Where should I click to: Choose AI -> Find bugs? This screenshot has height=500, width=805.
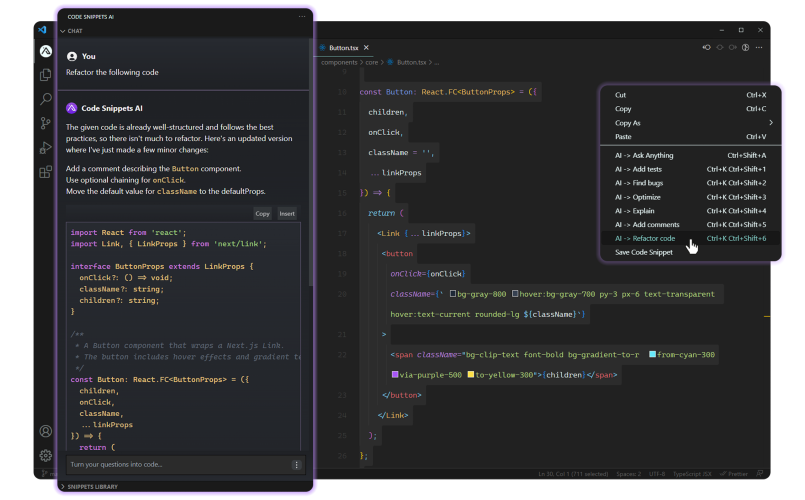point(691,183)
